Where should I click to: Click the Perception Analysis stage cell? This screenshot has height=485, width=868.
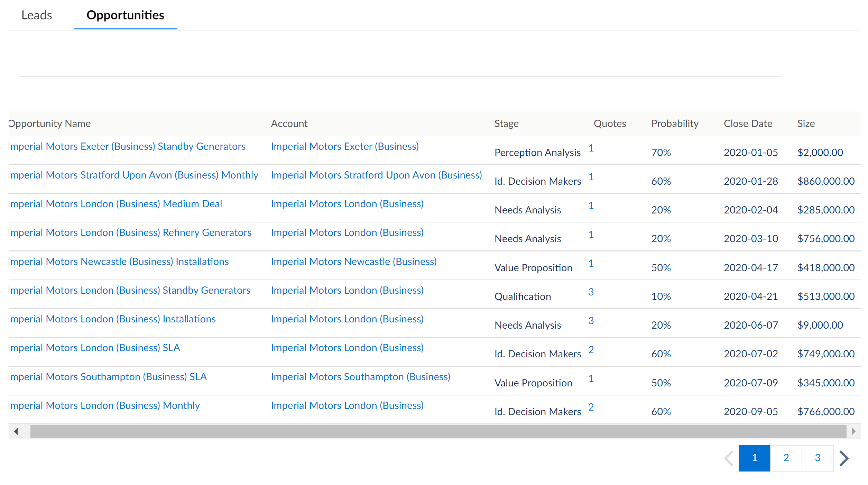(537, 153)
